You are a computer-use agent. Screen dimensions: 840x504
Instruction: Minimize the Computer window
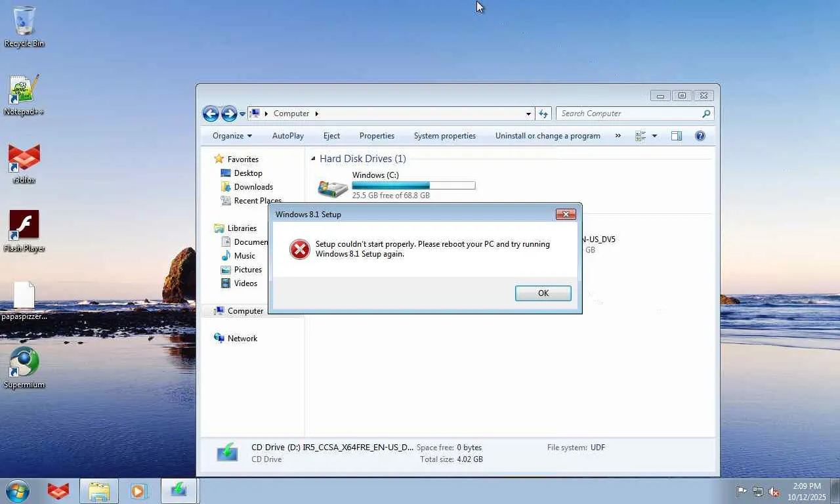(x=660, y=96)
